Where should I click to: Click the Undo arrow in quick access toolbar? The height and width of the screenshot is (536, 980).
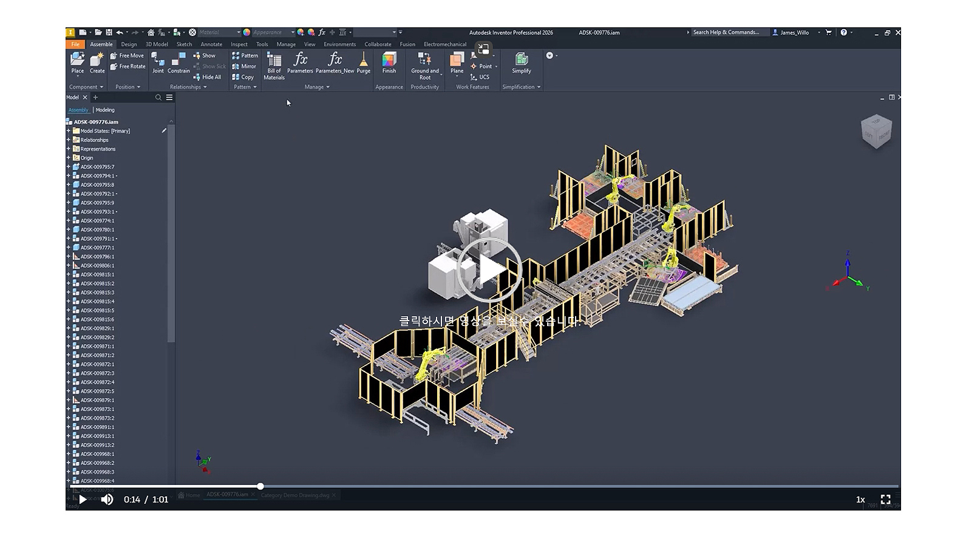(x=120, y=32)
